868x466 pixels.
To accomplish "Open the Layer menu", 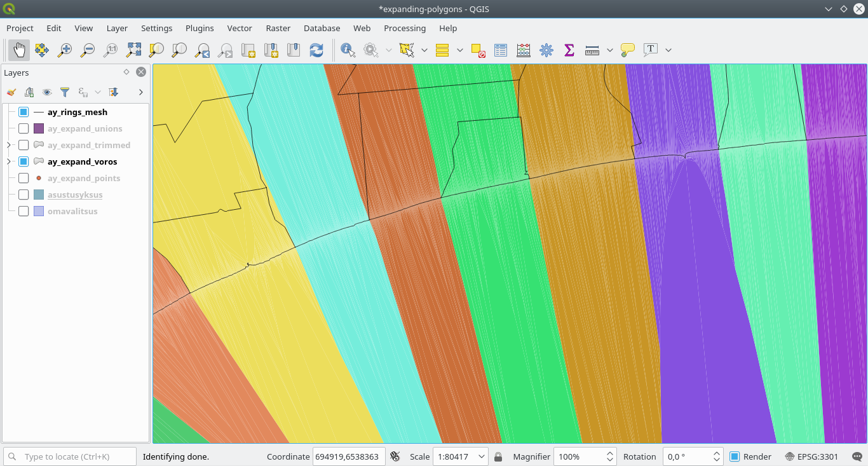I will click(117, 28).
